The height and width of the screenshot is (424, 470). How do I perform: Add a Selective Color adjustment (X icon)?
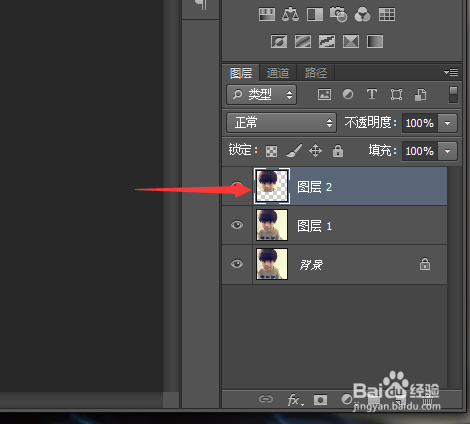(x=351, y=42)
